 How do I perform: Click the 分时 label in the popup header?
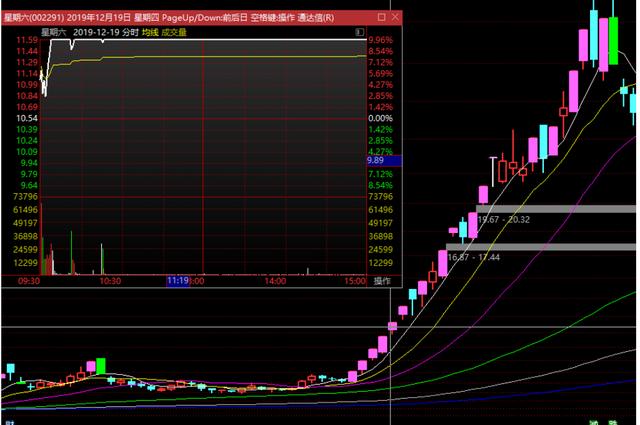click(126, 32)
